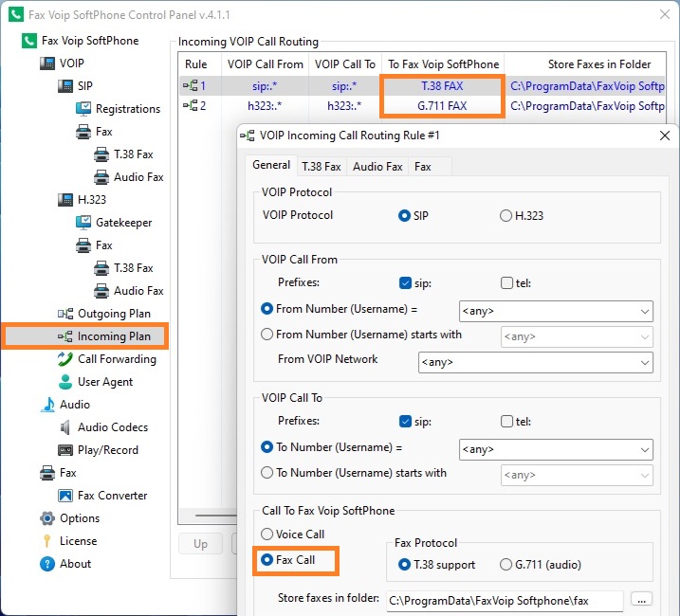Click the h323:.* VOIP Call From cell
Screen dimensions: 680x616
(265, 106)
